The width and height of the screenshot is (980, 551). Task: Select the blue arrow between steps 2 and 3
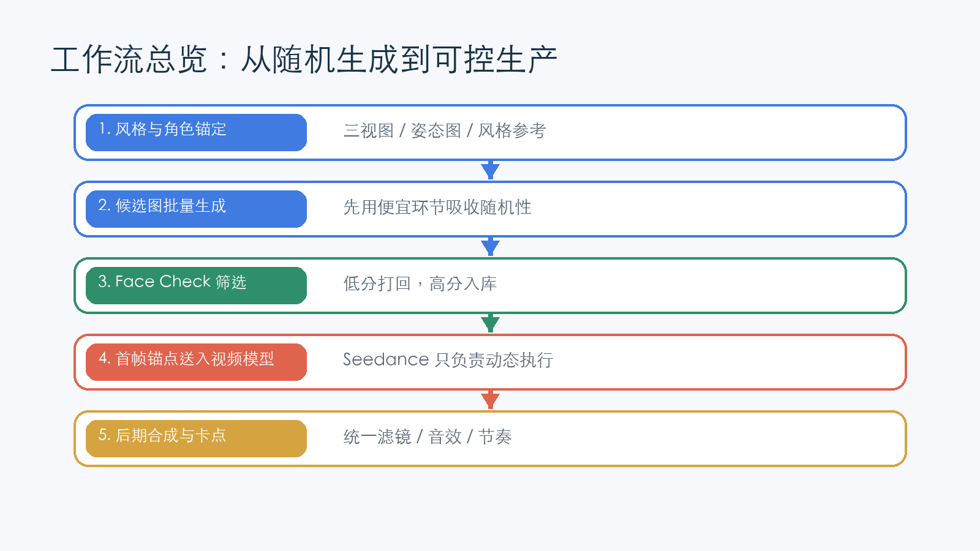(x=490, y=247)
